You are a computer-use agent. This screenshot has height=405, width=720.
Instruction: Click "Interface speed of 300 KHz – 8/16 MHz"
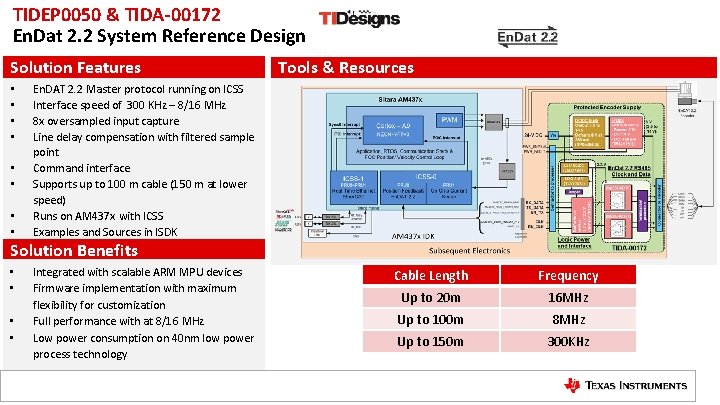[x=129, y=105]
